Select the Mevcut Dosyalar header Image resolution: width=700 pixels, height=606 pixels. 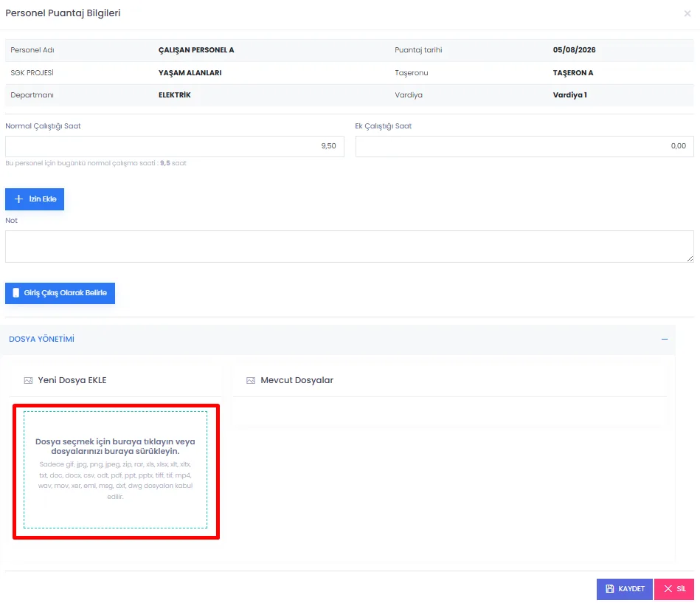pos(297,380)
